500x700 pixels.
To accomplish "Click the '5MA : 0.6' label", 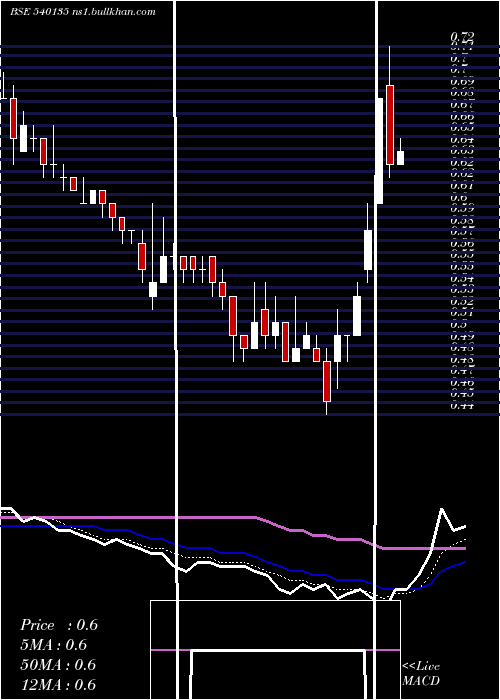I will 54,645.
